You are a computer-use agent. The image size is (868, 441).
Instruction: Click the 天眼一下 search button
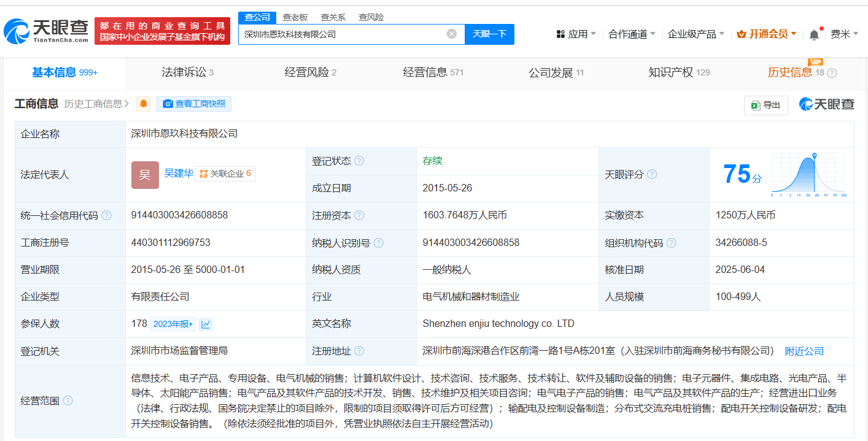(489, 34)
